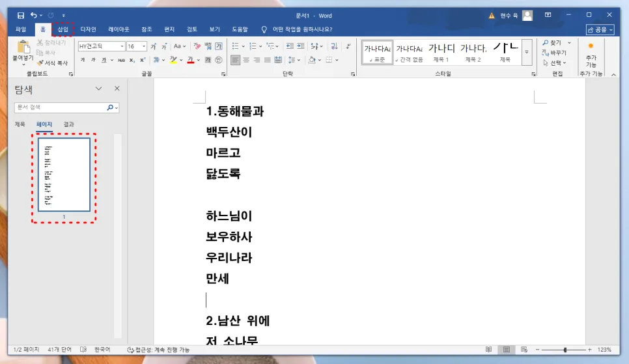Click the spelling proofing status icon
629x364 pixels.
83,350
